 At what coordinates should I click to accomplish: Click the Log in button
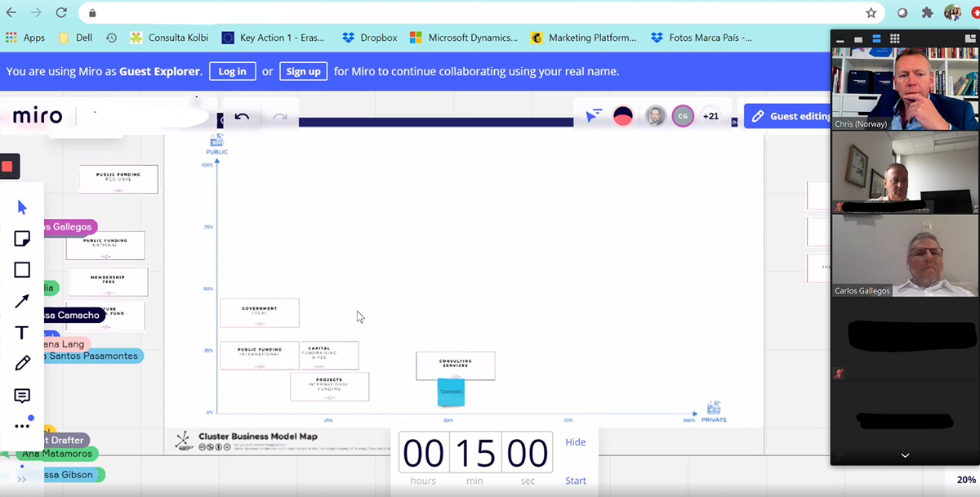[x=232, y=71]
